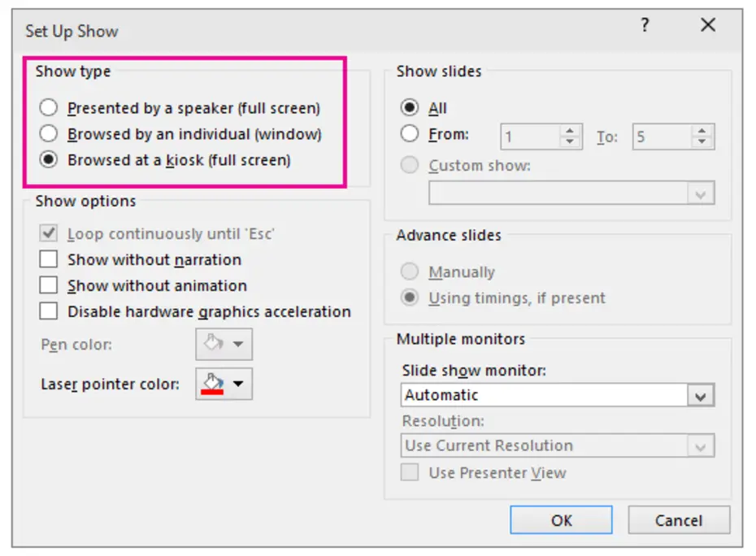Select "Presented by a speaker (full screen)"
756x556 pixels.
(48, 107)
